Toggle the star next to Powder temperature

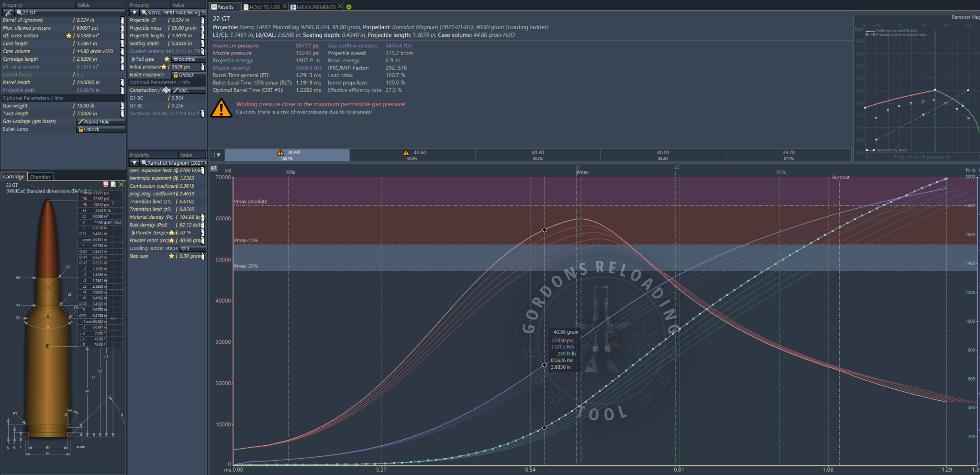tap(171, 233)
